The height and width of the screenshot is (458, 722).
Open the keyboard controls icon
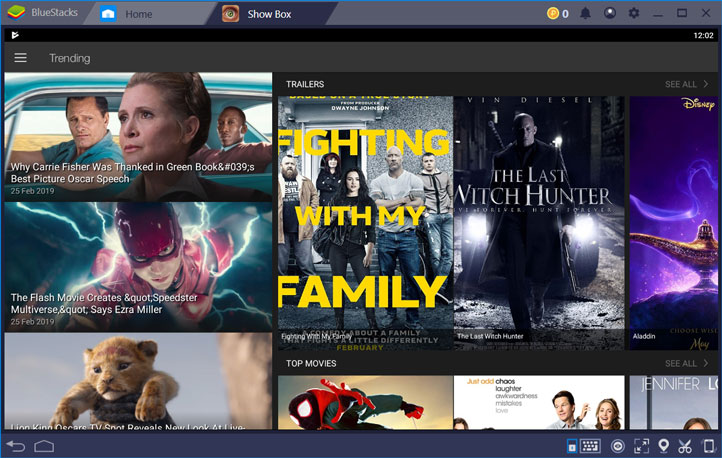(x=590, y=446)
